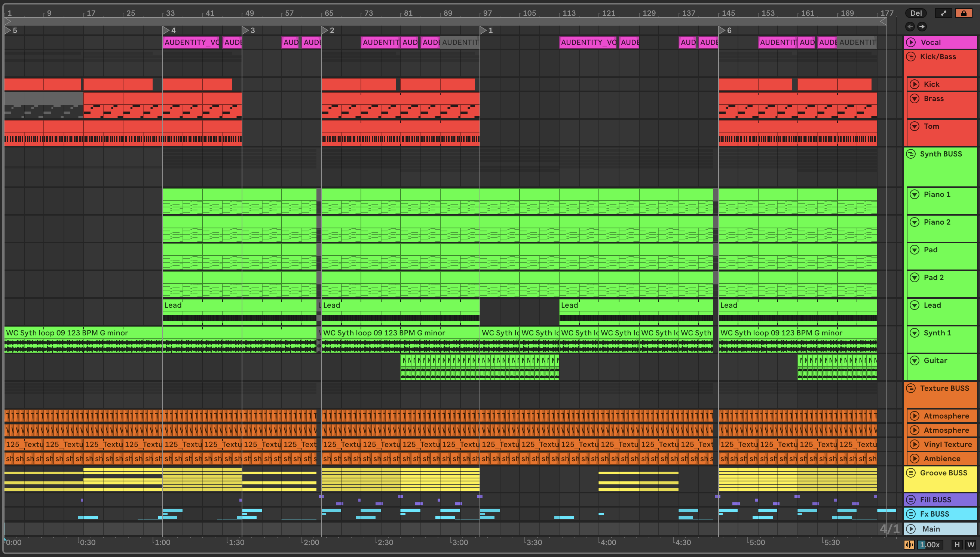This screenshot has width=980, height=557.
Task: Unfold the Vocal track
Action: (x=911, y=42)
